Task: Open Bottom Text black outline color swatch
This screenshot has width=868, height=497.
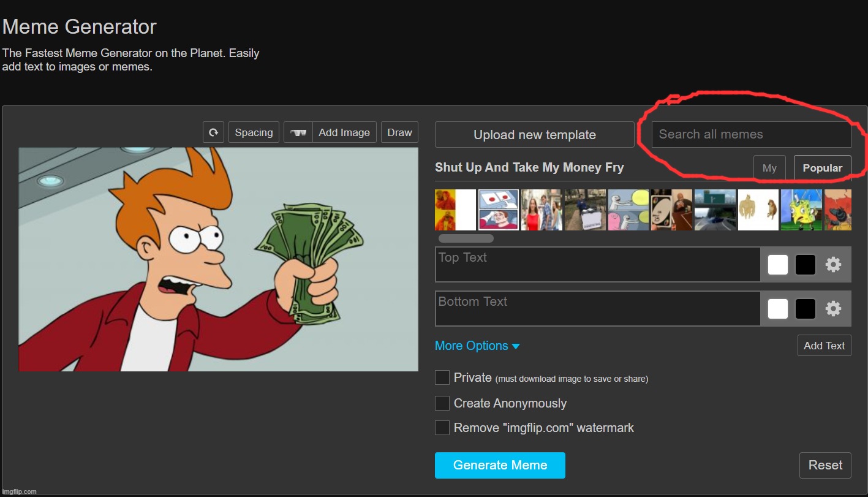Action: click(x=806, y=309)
